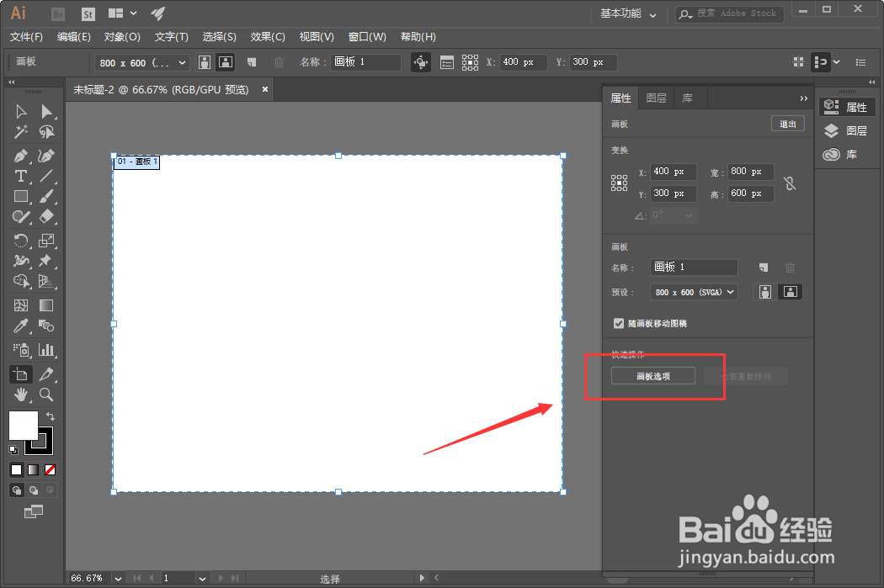Swap fill and stroke colors
The height and width of the screenshot is (588, 884).
point(51,416)
